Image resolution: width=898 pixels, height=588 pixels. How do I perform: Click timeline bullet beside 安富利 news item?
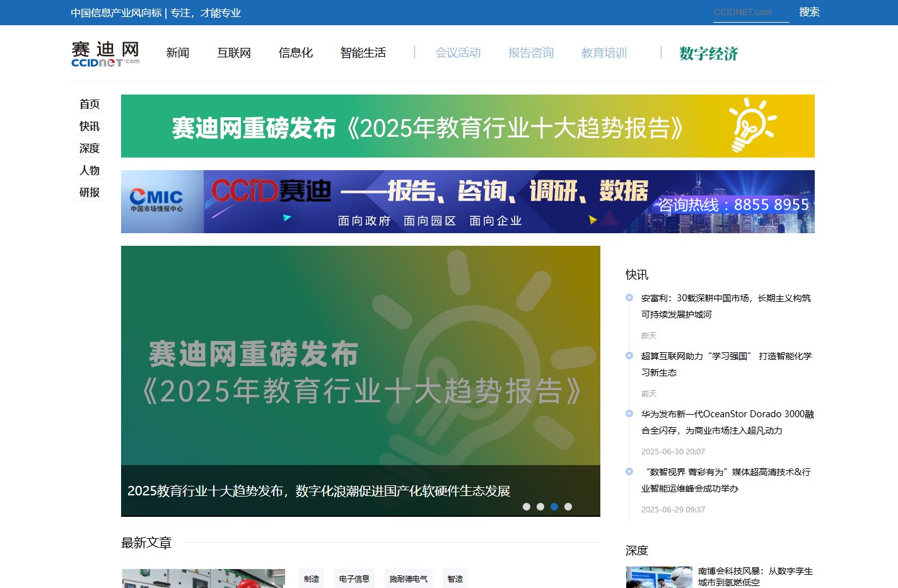pyautogui.click(x=629, y=297)
